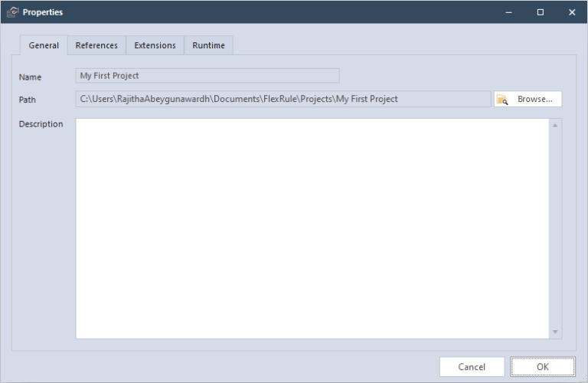Click the Description label
Image resolution: width=588 pixels, height=383 pixels.
click(x=41, y=124)
